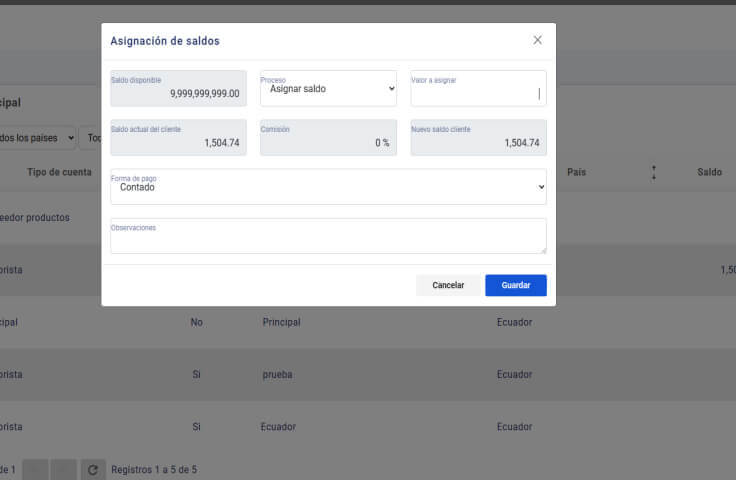Sort by Tipo de cuenta column header
736x480 pixels.
(x=59, y=172)
